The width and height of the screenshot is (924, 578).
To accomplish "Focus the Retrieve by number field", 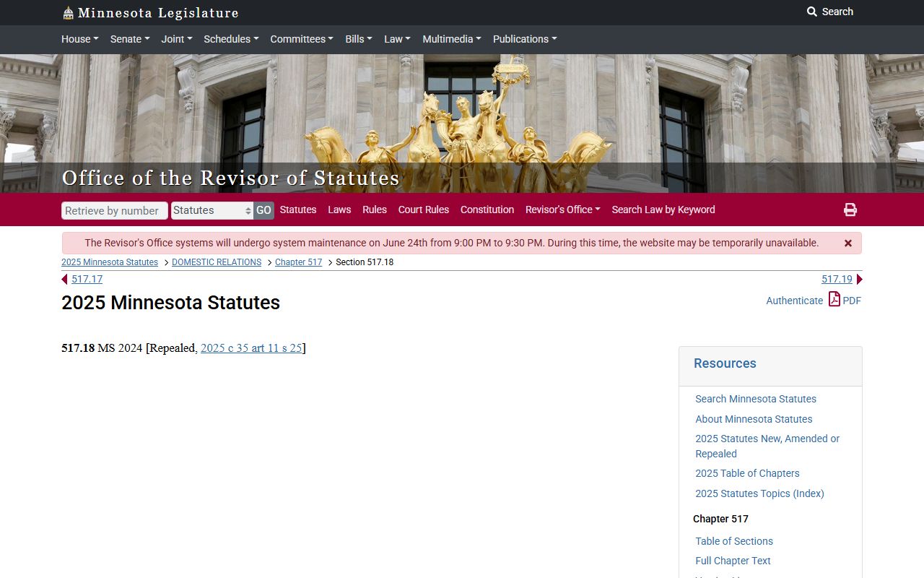I will (x=115, y=210).
